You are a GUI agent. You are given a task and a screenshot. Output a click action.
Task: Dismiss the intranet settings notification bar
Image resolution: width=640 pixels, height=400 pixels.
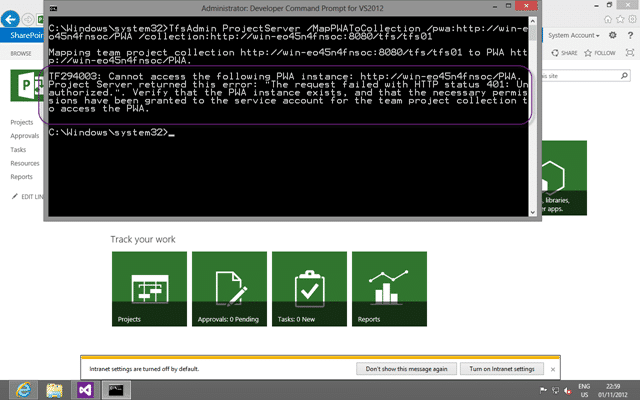coord(553,369)
